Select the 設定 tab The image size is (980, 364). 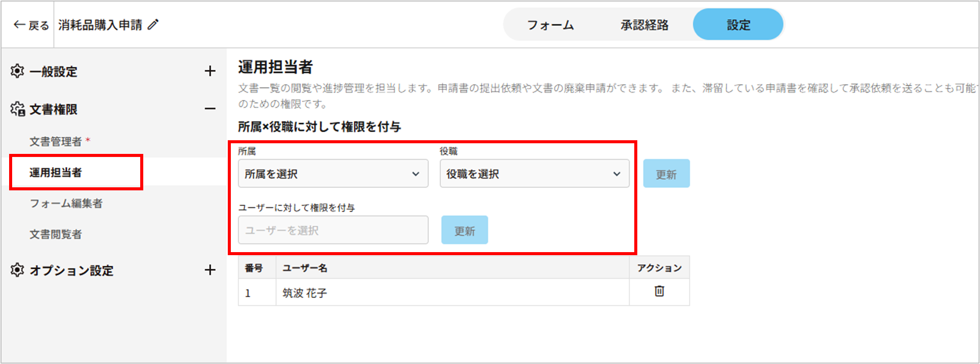tap(738, 25)
